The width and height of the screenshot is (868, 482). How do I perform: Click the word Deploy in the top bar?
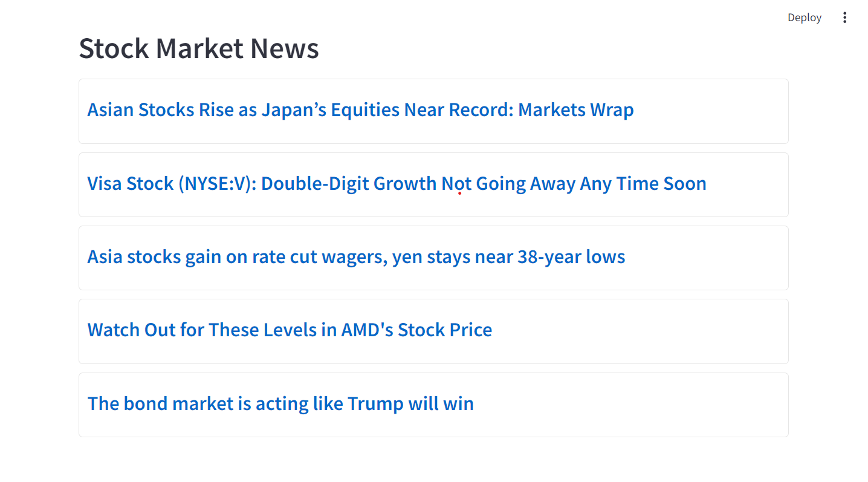point(804,18)
